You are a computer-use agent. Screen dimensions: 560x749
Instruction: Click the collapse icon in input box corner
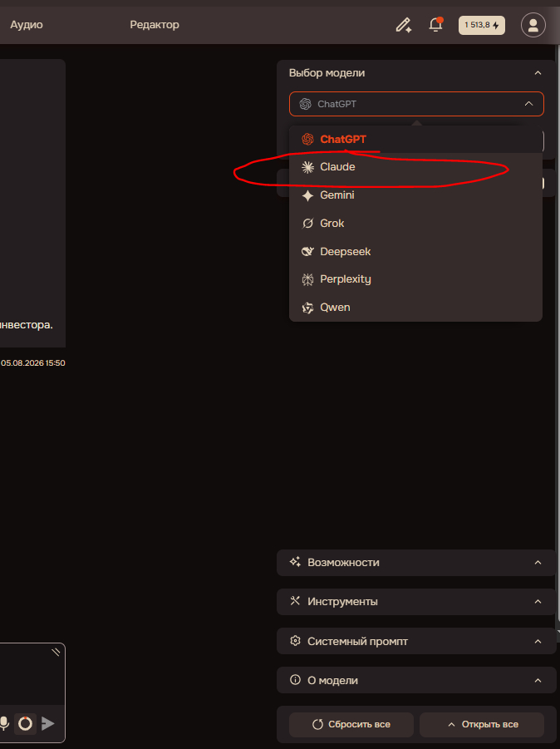56,652
